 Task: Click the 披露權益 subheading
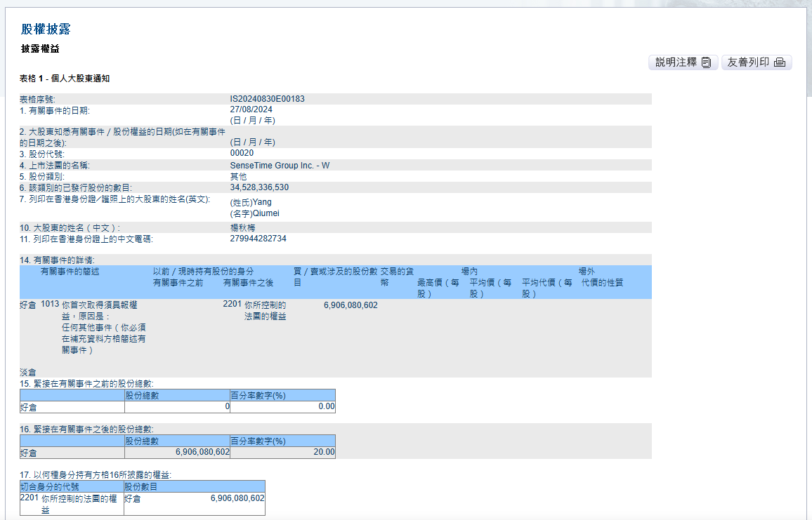coord(40,49)
